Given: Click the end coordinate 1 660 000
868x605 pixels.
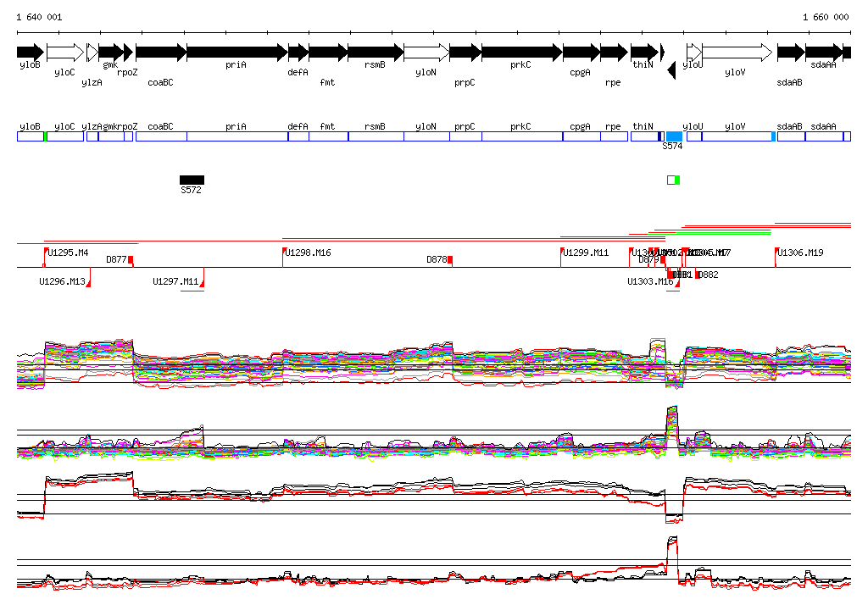Looking at the screenshot, I should tap(826, 17).
